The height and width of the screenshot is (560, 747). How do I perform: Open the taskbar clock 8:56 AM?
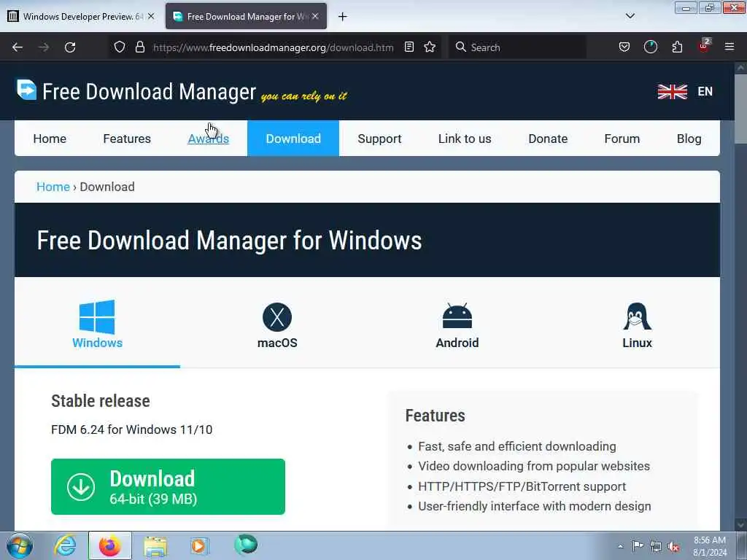click(x=709, y=546)
